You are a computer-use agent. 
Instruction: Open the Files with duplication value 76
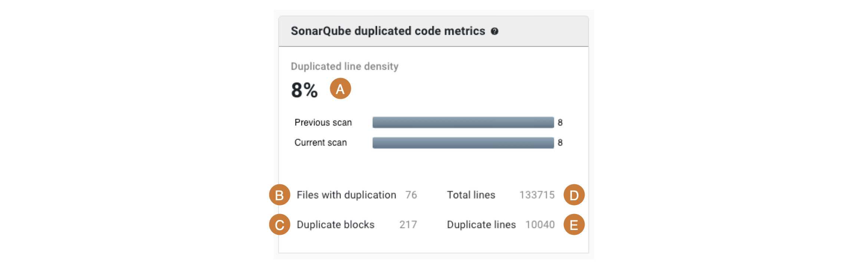410,195
